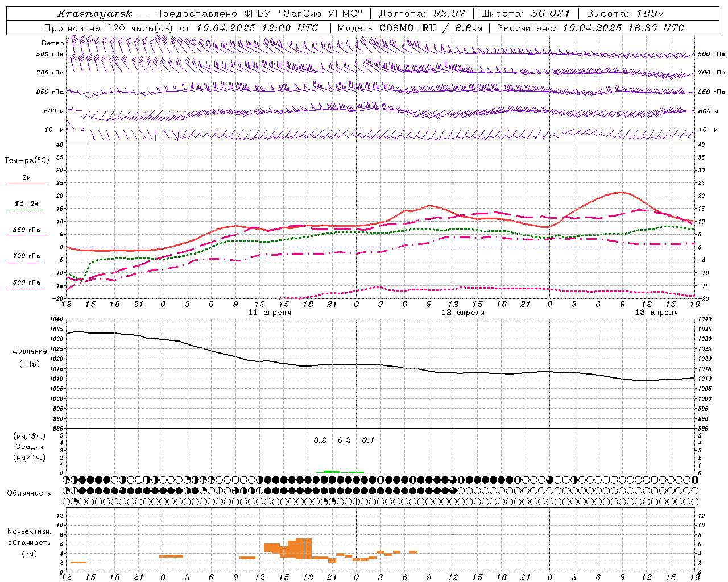Click the 13 апреля date label
Image resolution: width=728 pixels, height=582 pixels.
pos(656,313)
